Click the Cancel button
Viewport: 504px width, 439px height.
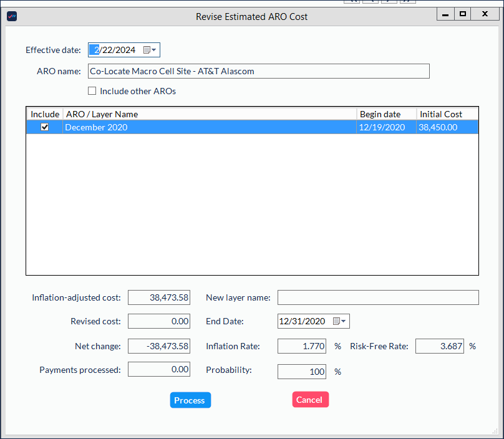pyautogui.click(x=310, y=400)
